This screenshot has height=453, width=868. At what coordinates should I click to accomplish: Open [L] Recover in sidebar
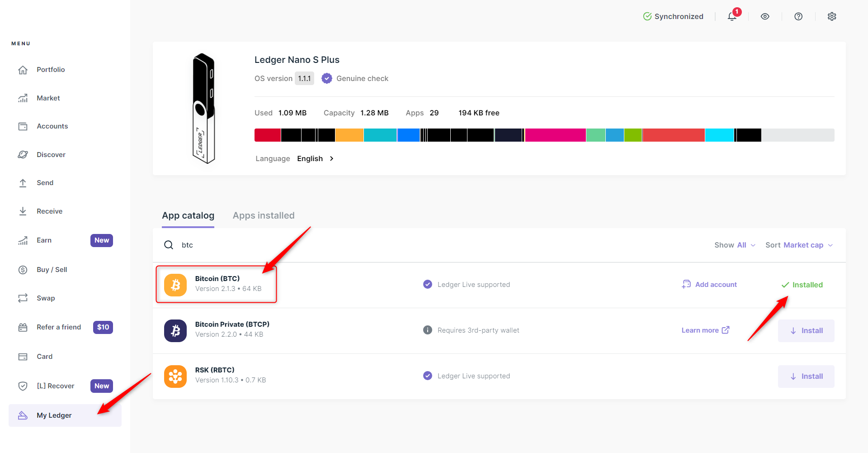coord(55,386)
